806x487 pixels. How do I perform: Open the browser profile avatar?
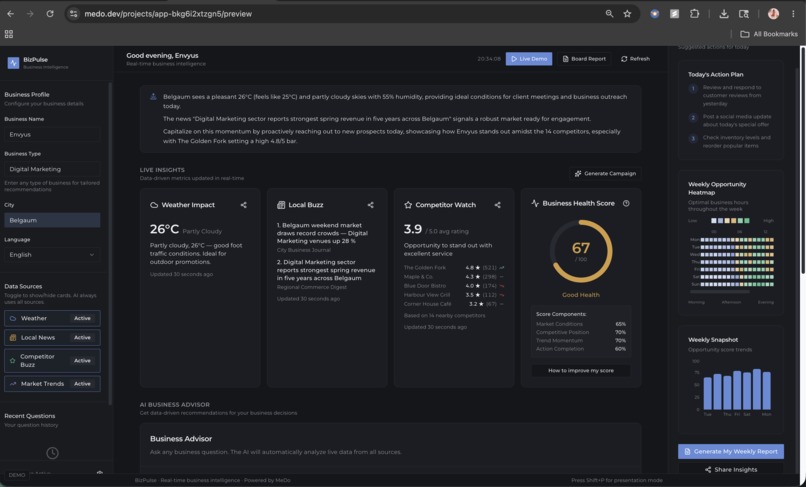[773, 14]
